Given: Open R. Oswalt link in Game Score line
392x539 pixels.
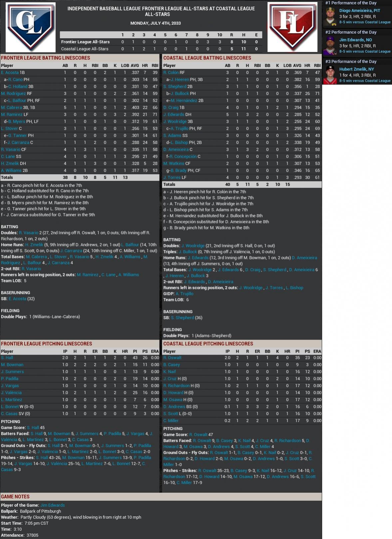Looking at the screenshot, I should point(198,435).
